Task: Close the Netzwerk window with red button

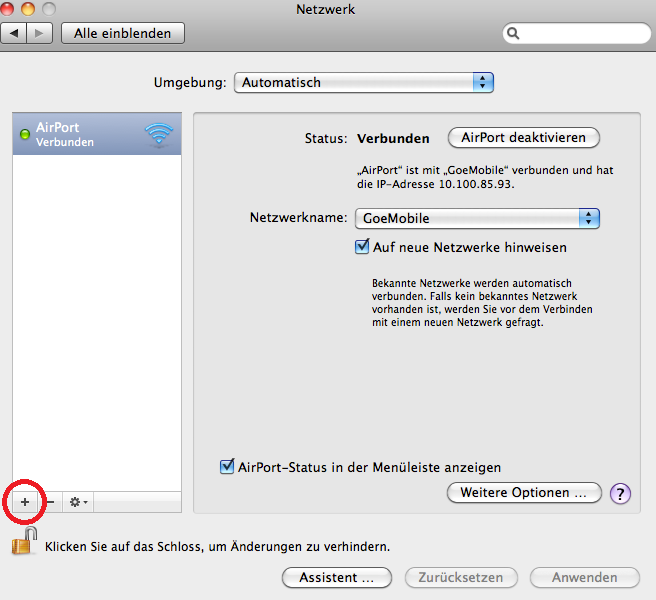Action: [x=6, y=8]
